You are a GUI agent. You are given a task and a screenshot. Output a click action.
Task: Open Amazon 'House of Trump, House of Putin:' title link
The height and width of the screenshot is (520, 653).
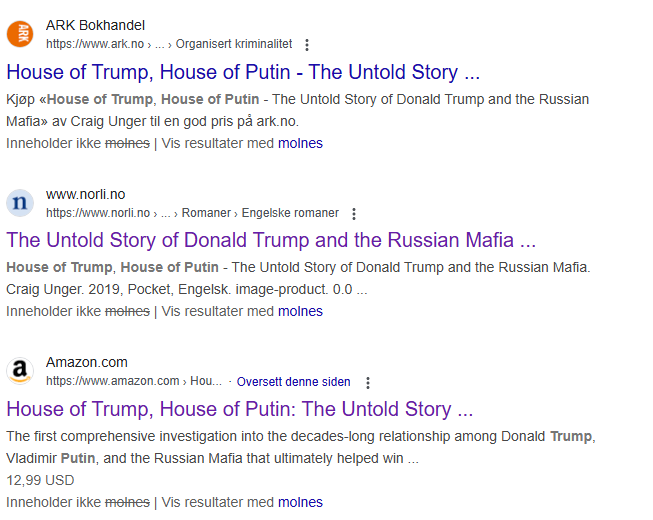240,409
